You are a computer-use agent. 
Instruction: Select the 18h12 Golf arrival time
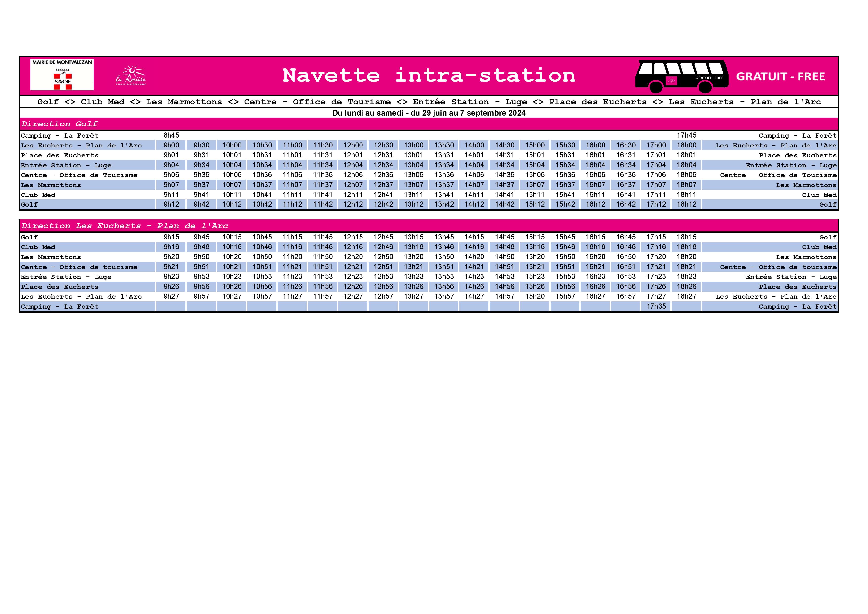(x=687, y=204)
